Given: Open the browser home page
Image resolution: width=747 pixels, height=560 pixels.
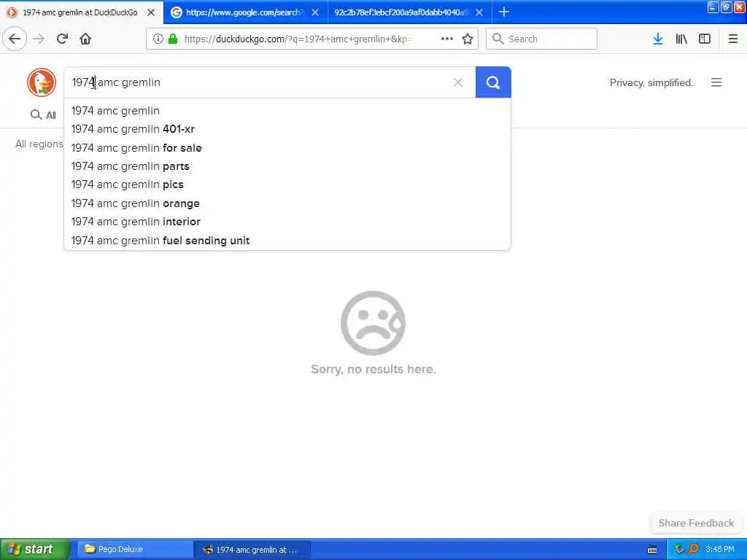Looking at the screenshot, I should coord(85,39).
